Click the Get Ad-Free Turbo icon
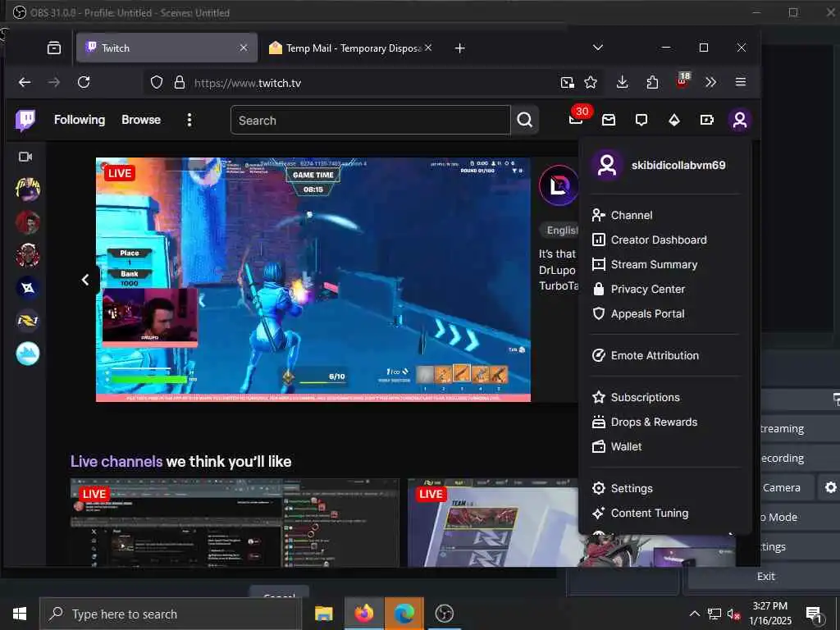 (706, 120)
